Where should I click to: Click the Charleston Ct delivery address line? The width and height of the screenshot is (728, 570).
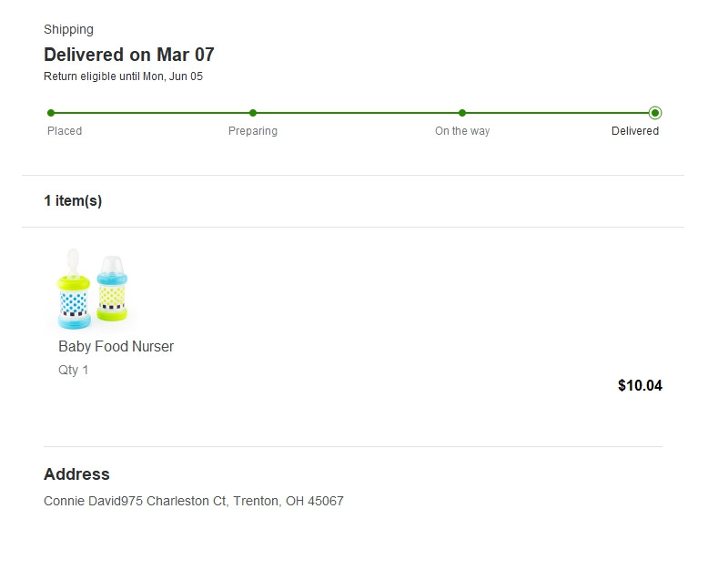tap(194, 501)
